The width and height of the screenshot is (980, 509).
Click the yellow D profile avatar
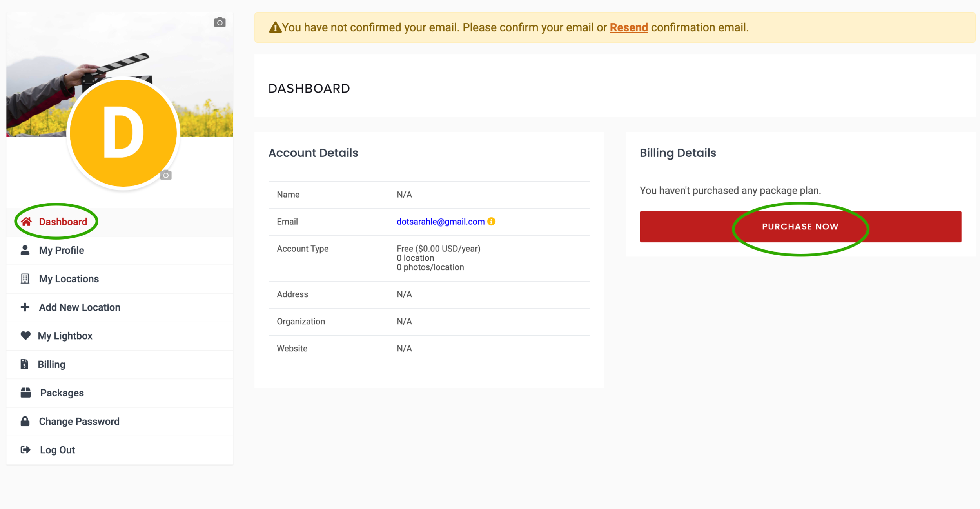123,133
